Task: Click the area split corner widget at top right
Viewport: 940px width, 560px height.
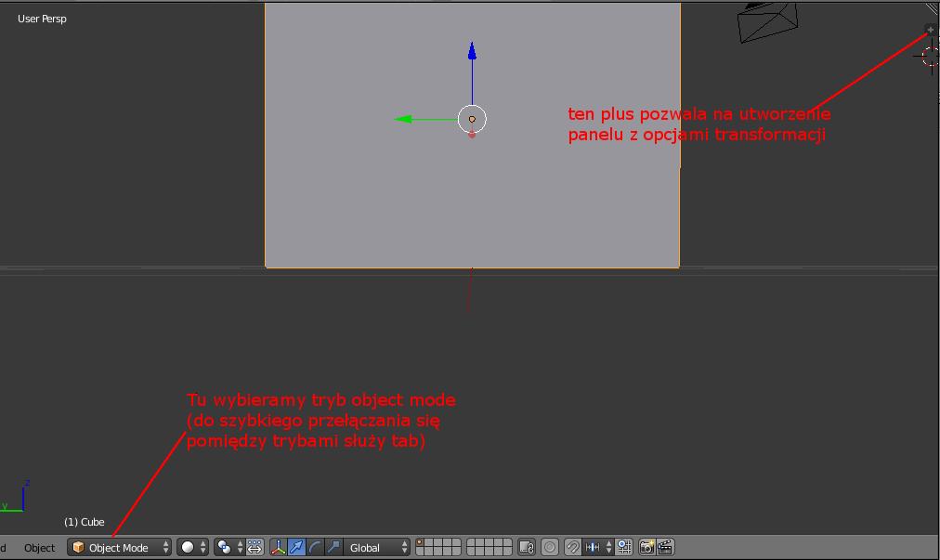Action: coord(933,9)
